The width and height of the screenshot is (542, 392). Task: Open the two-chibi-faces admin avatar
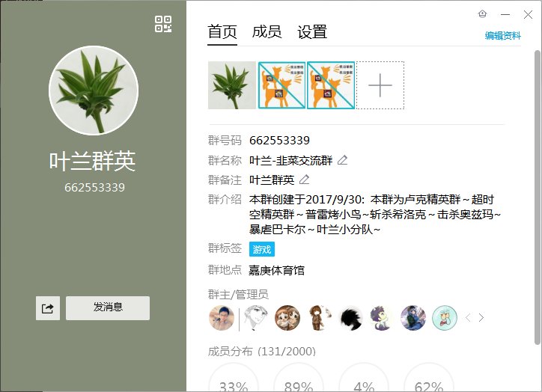[287, 318]
